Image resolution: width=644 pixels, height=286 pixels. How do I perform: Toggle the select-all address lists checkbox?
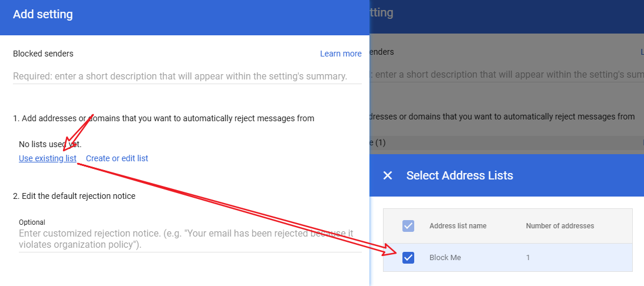point(408,225)
